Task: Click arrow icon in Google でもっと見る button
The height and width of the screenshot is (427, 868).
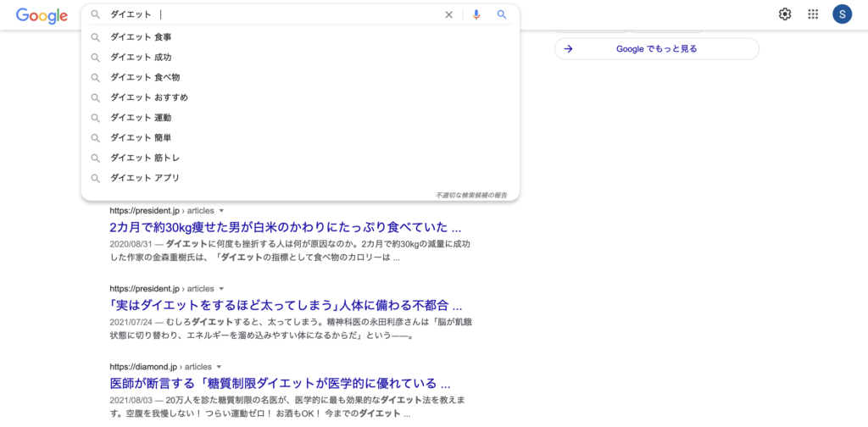Action: 568,49
